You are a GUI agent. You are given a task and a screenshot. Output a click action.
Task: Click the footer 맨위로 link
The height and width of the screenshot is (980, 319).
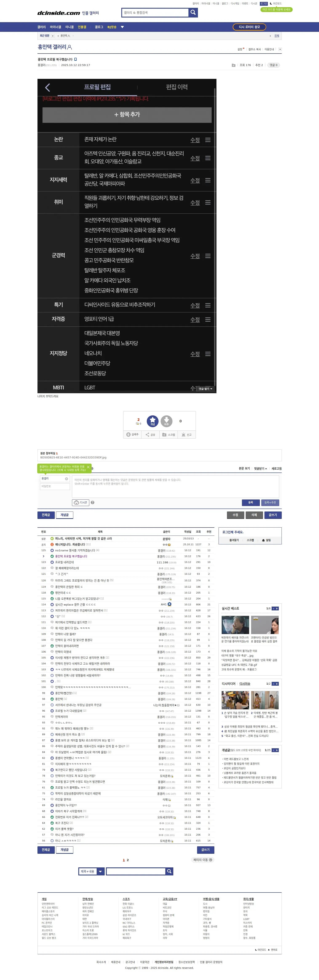[273, 950]
